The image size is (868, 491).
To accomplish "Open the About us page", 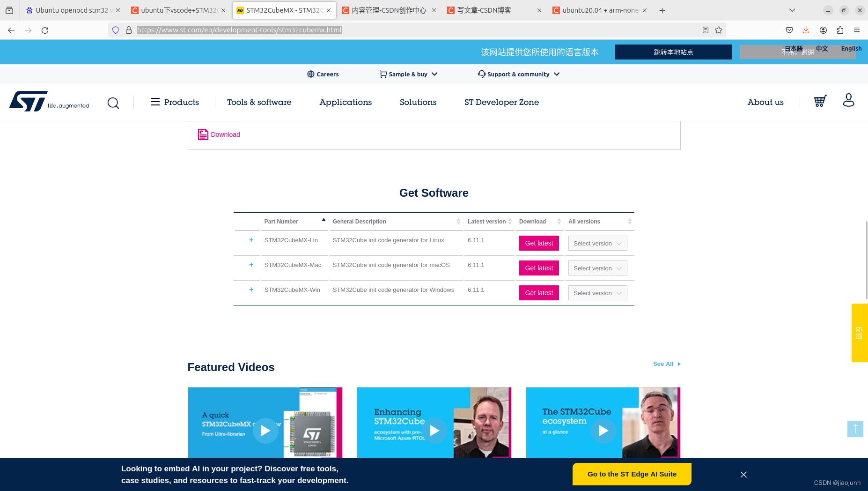I will click(x=765, y=102).
